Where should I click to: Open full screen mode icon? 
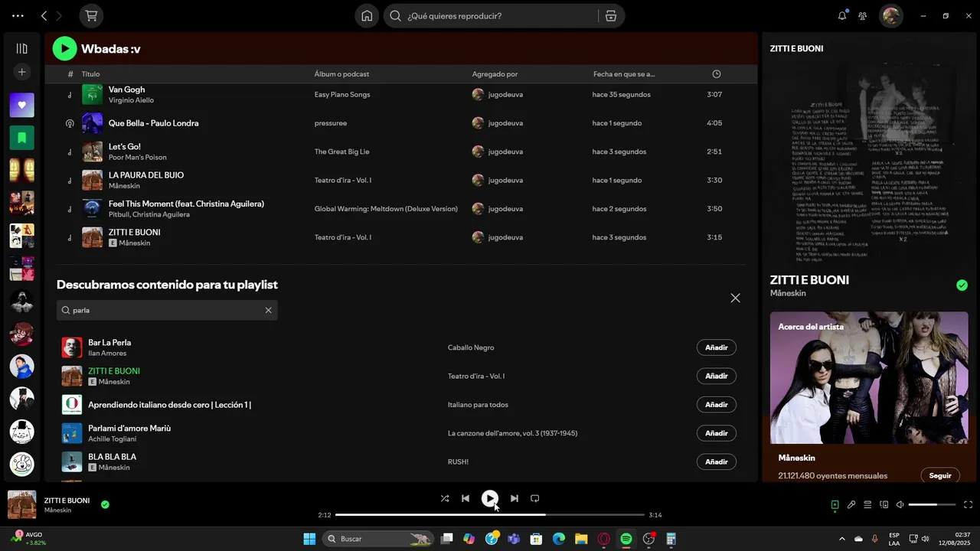pyautogui.click(x=968, y=504)
